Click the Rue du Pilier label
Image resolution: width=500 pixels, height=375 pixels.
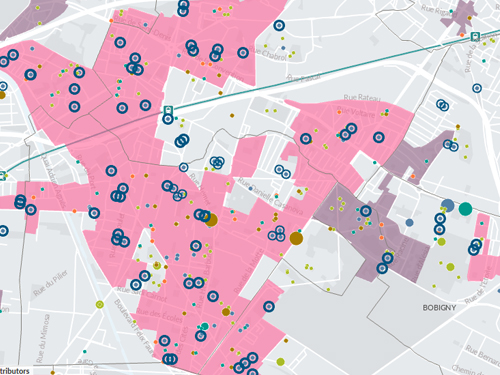coord(50,283)
